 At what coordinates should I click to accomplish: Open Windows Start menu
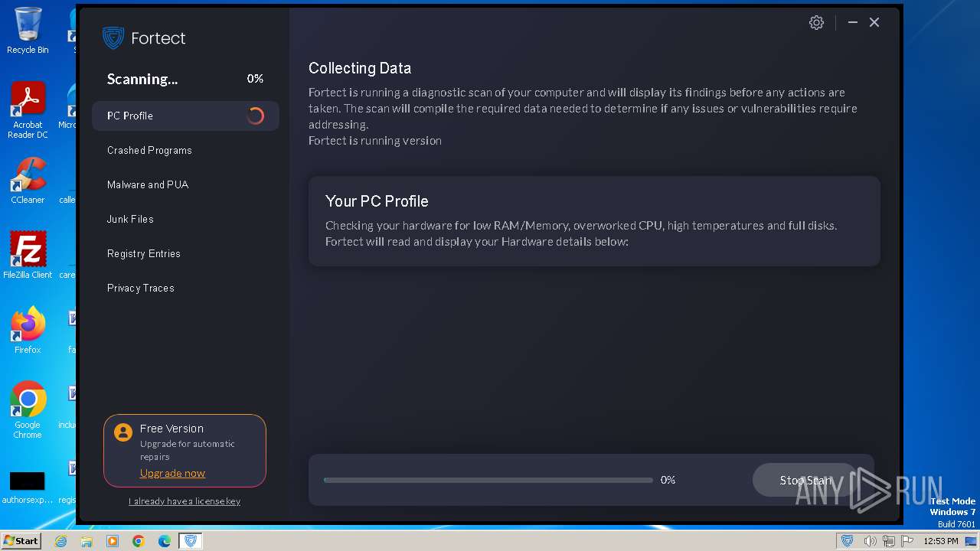click(x=21, y=541)
